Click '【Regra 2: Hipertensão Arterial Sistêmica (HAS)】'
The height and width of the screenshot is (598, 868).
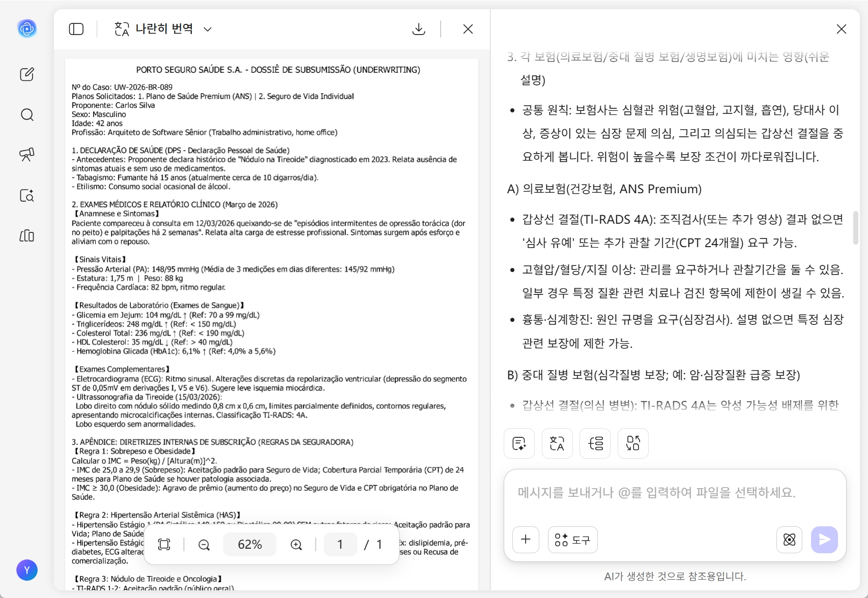157,515
